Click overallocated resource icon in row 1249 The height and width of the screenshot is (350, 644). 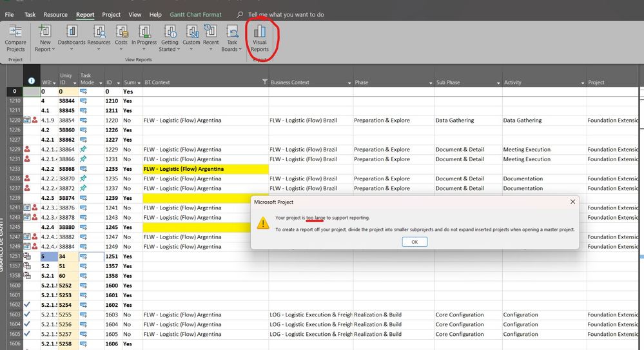click(x=35, y=246)
